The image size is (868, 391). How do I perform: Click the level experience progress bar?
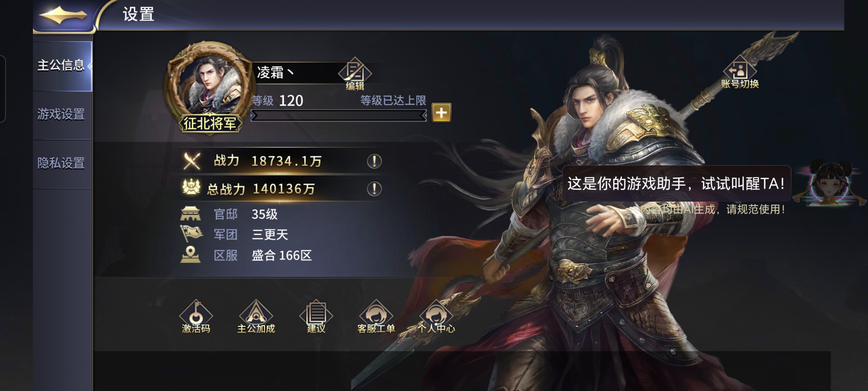coord(339,116)
